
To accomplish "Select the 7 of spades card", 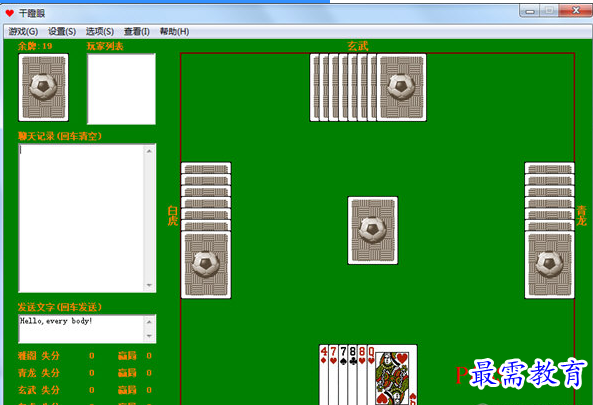I will pyautogui.click(x=343, y=374).
